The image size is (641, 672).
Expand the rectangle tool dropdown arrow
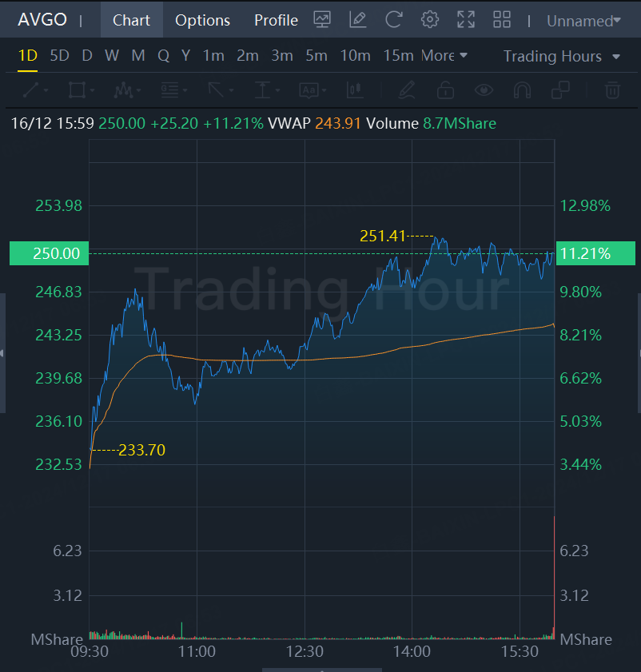click(x=92, y=90)
